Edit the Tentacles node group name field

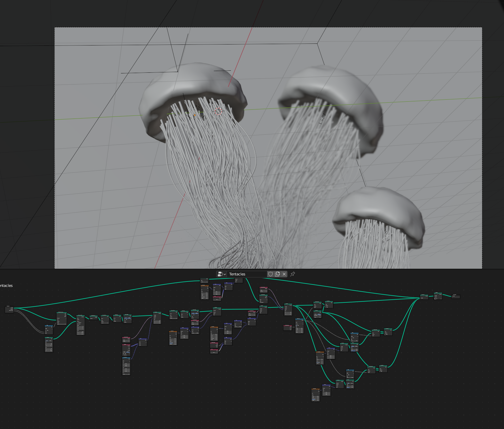[x=247, y=274]
